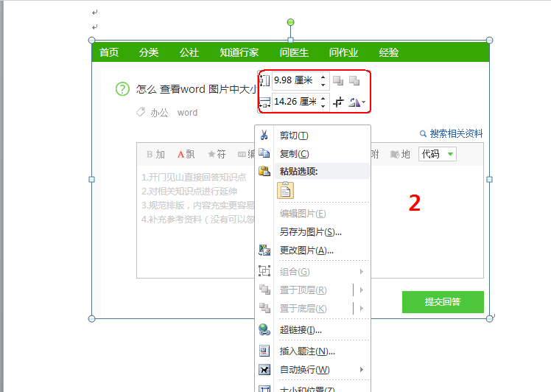The image size is (551, 392).
Task: Click the Copy pages icon
Action: pos(264,153)
